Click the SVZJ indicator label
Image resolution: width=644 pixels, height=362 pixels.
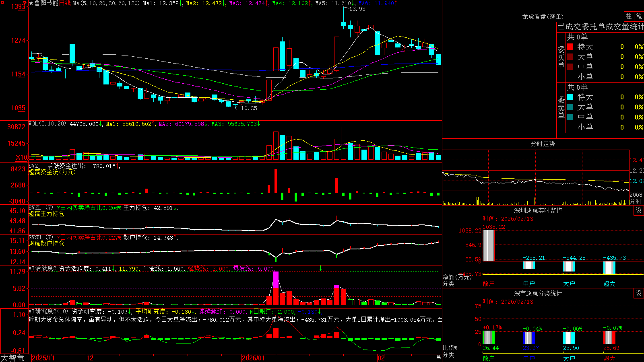(x=35, y=166)
